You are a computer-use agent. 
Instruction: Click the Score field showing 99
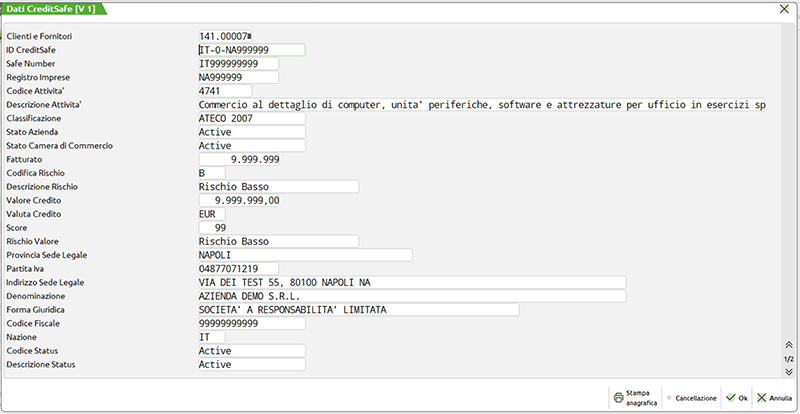tap(212, 228)
